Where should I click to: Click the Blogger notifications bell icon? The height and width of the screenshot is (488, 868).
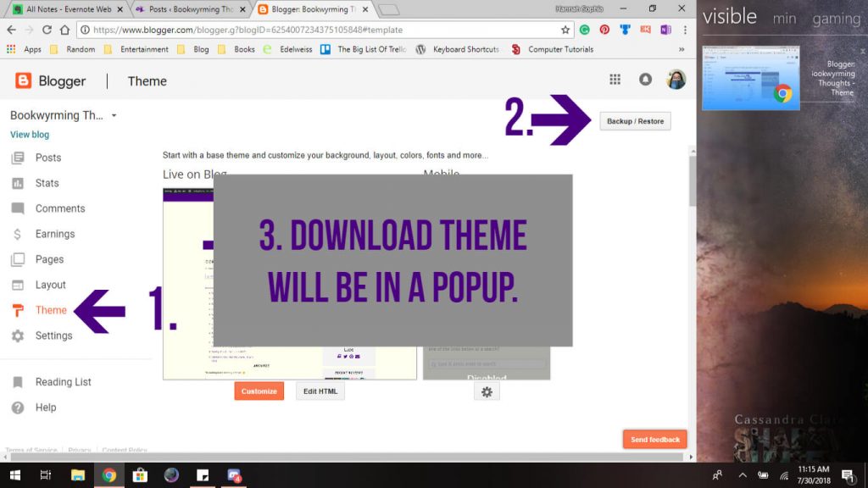coord(645,80)
